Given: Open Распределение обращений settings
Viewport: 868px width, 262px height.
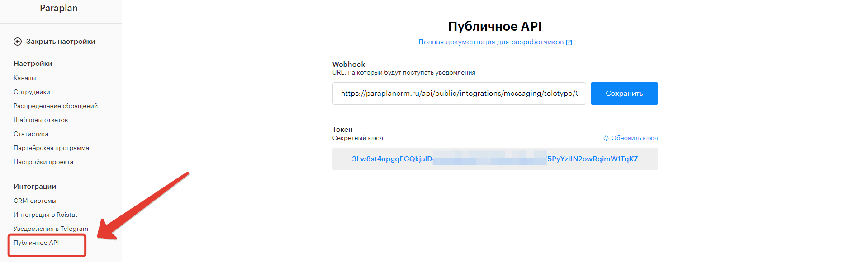Looking at the screenshot, I should click(56, 106).
